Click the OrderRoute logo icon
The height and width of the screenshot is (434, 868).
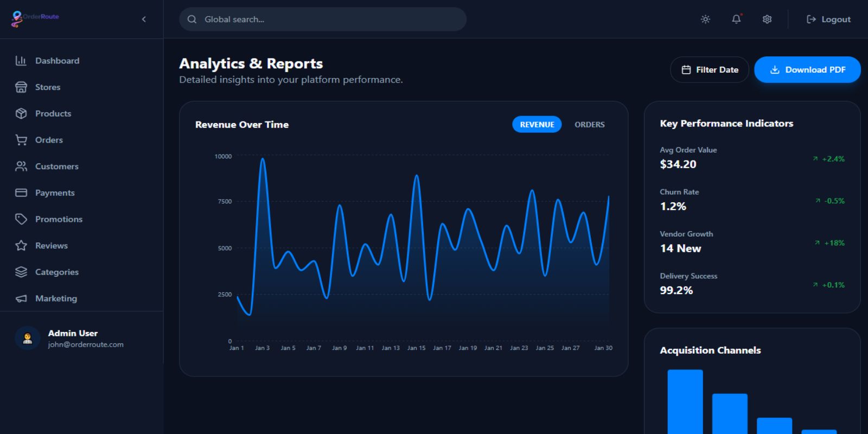tap(17, 19)
